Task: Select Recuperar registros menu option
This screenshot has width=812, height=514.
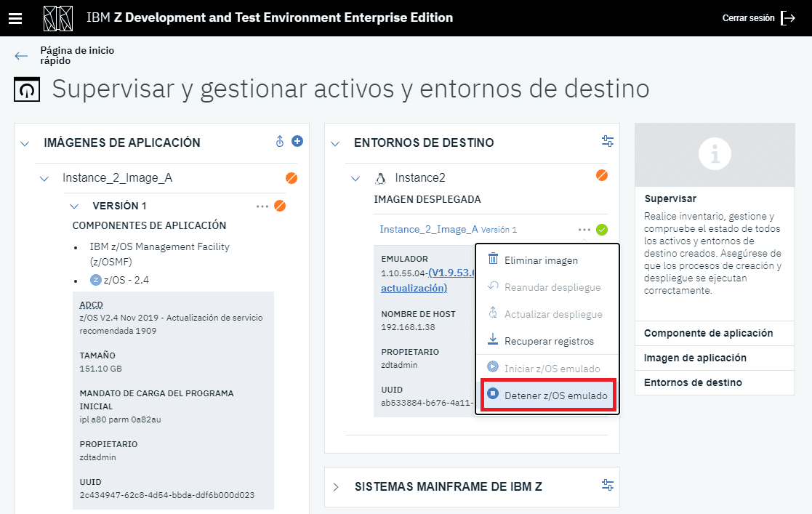Action: (x=549, y=341)
